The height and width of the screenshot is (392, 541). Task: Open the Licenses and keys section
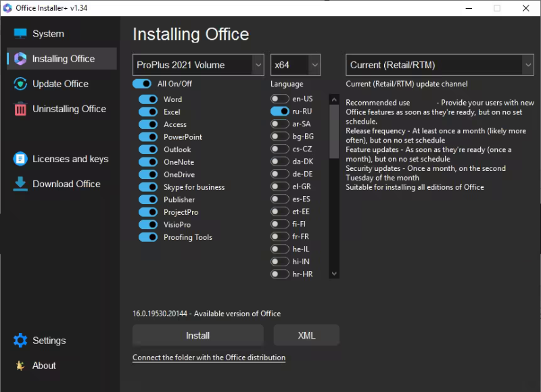[70, 159]
